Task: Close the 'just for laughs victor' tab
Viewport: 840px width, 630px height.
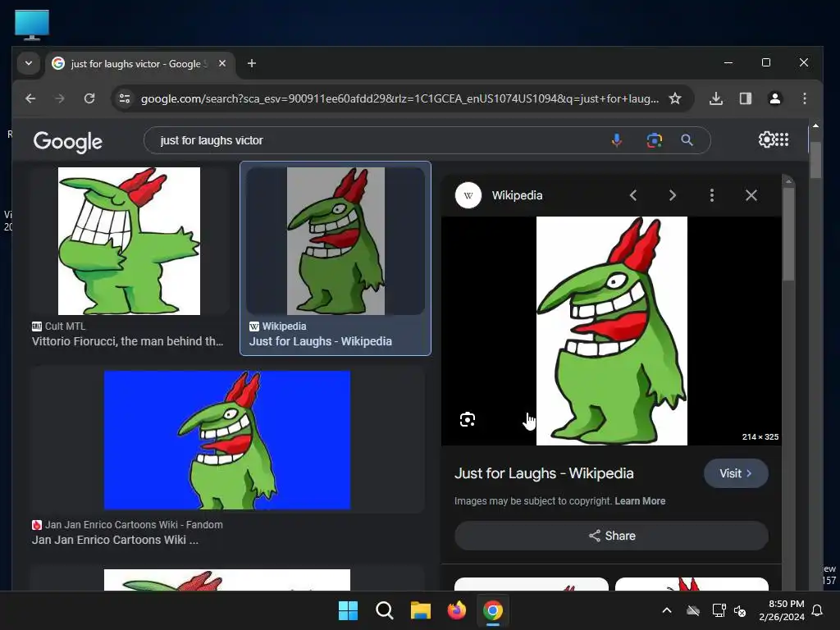Action: (222, 63)
